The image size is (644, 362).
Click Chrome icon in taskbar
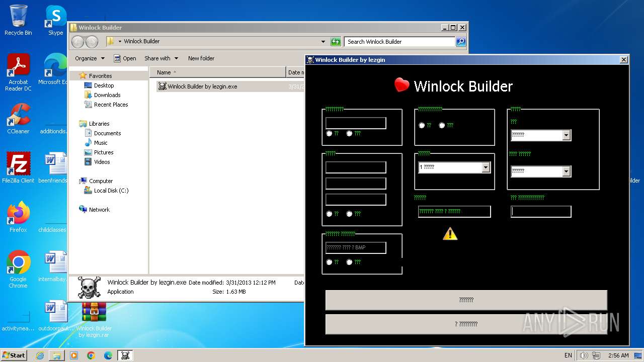91,355
